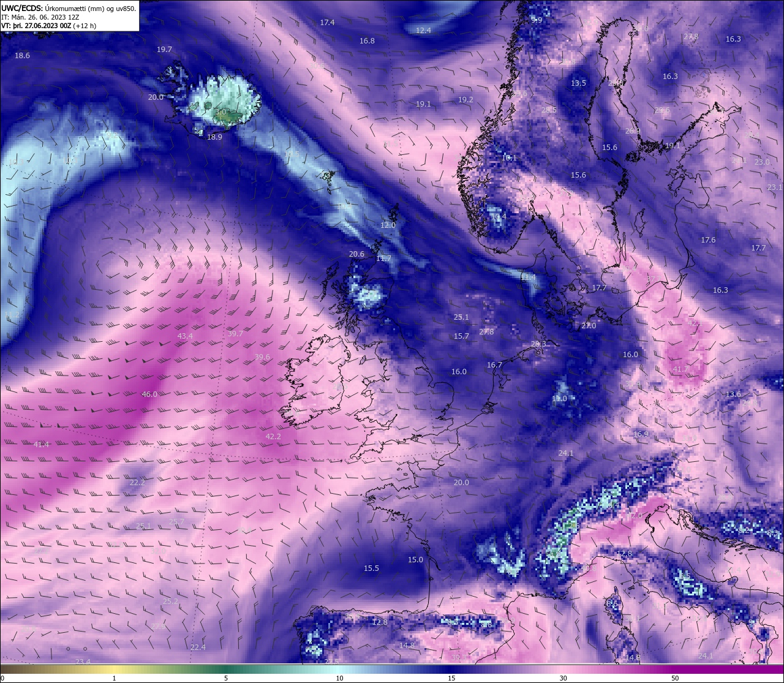Click the 15.7 value over the North Sea
784x683 pixels.
(x=461, y=336)
